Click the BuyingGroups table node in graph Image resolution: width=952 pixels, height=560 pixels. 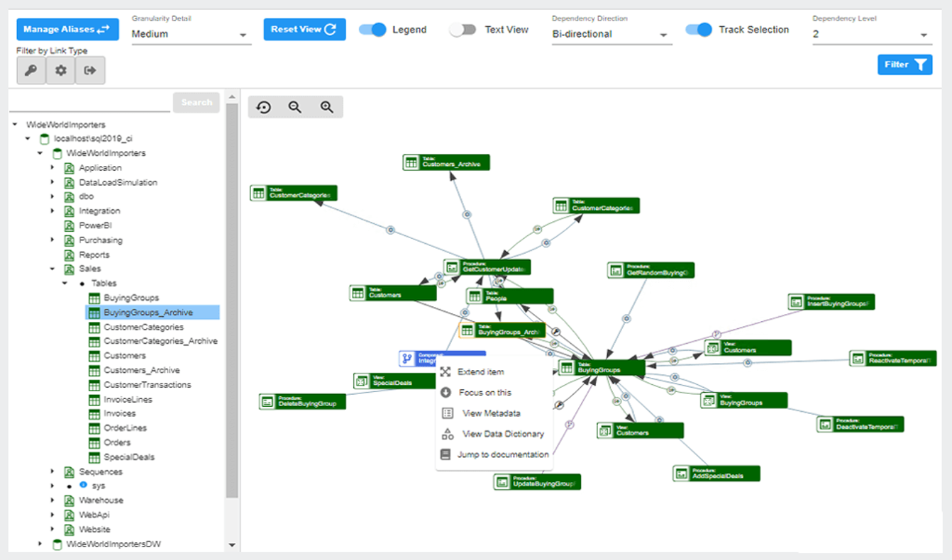[x=602, y=367]
